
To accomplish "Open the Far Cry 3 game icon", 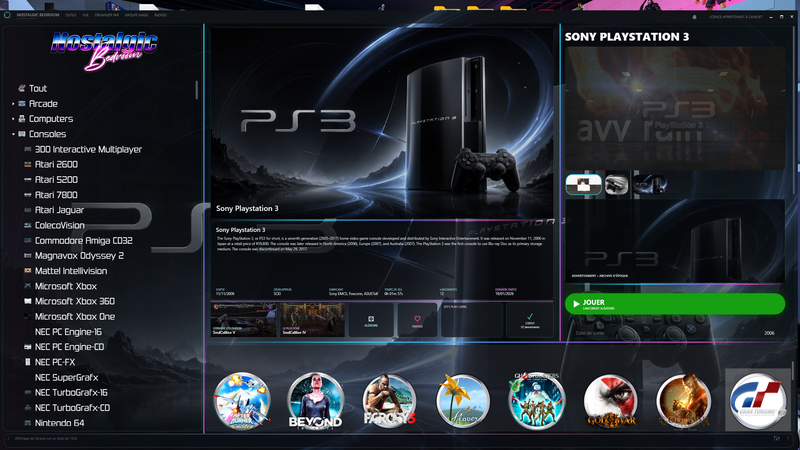I will [389, 401].
